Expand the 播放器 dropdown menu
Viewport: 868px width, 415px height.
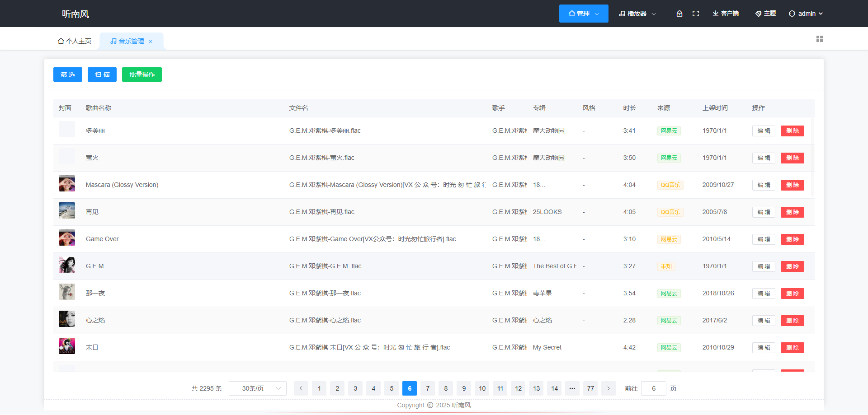(x=637, y=14)
